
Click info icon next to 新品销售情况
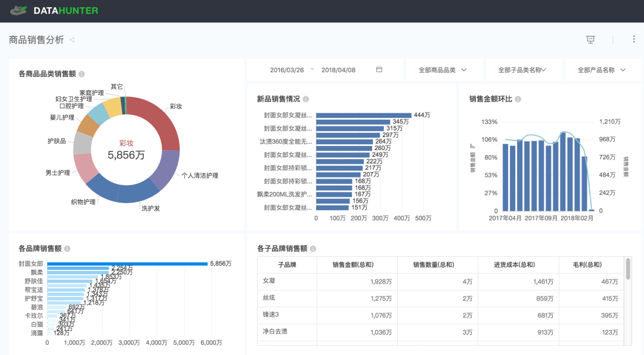[306, 99]
